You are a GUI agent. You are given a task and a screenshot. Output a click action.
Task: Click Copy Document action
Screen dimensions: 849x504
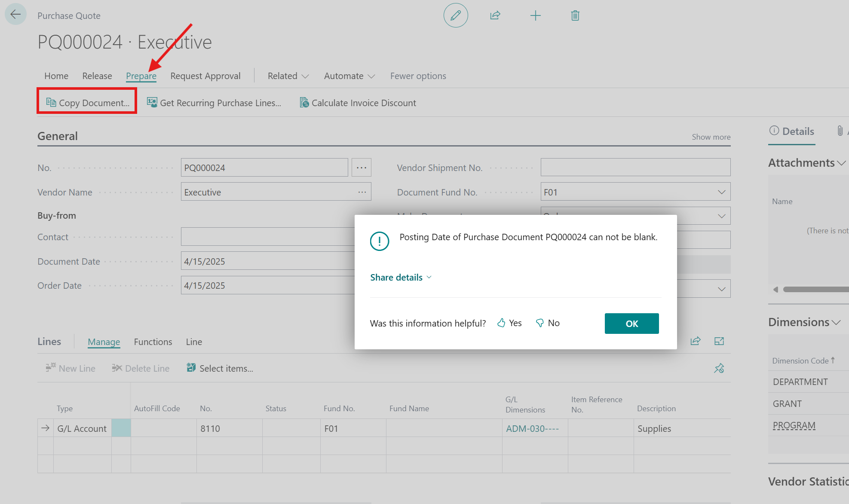[87, 103]
